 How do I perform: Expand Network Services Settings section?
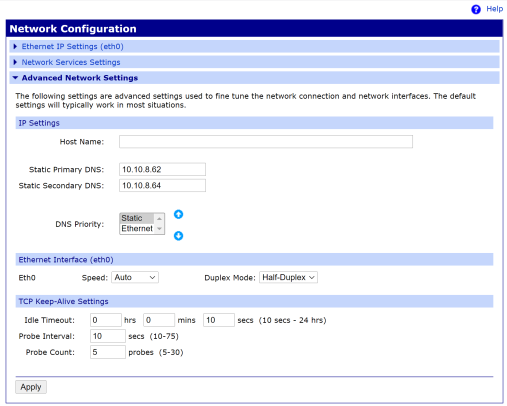[71, 62]
